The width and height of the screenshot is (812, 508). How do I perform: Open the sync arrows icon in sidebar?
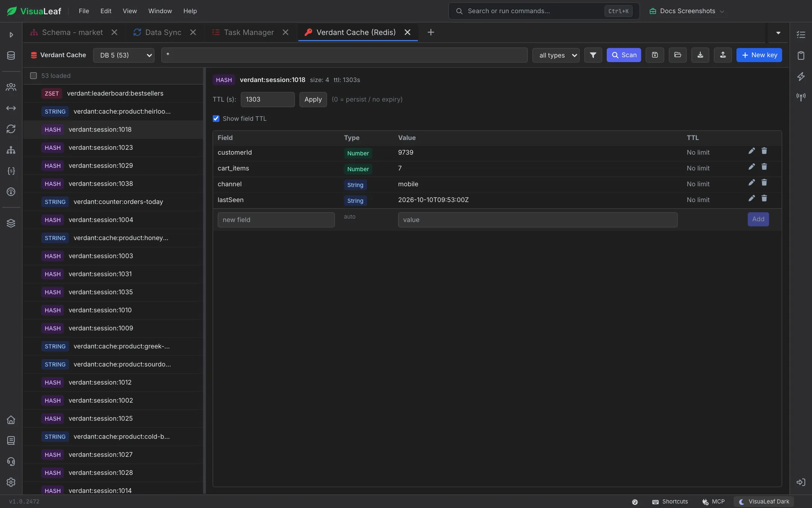pyautogui.click(x=11, y=129)
